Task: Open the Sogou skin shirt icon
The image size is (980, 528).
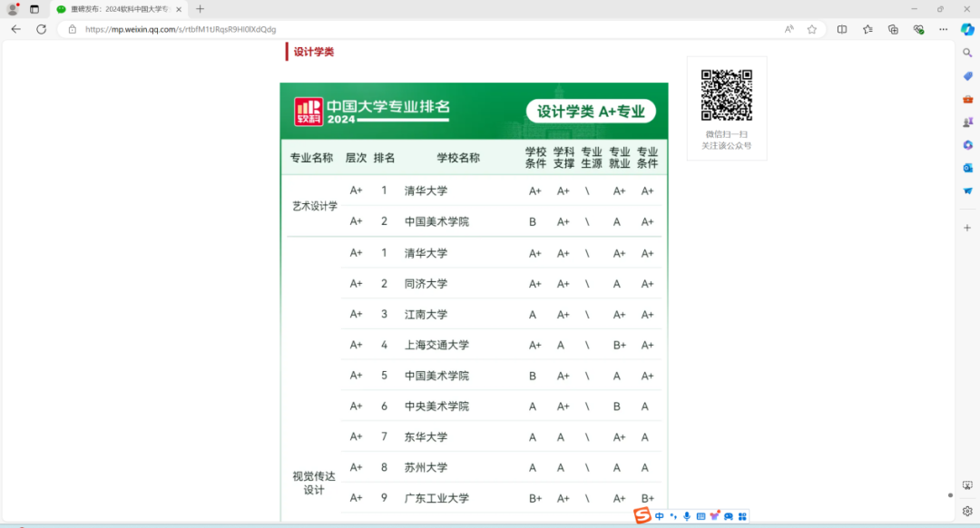Action: [714, 516]
